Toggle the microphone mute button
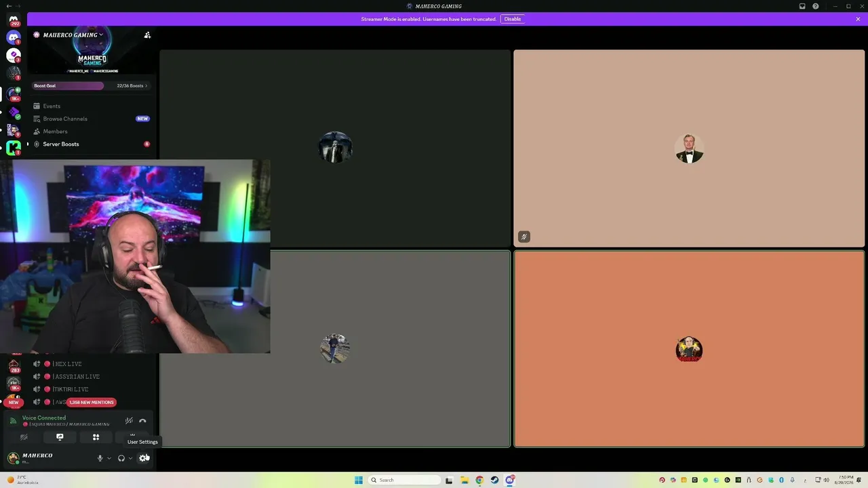 click(x=100, y=458)
